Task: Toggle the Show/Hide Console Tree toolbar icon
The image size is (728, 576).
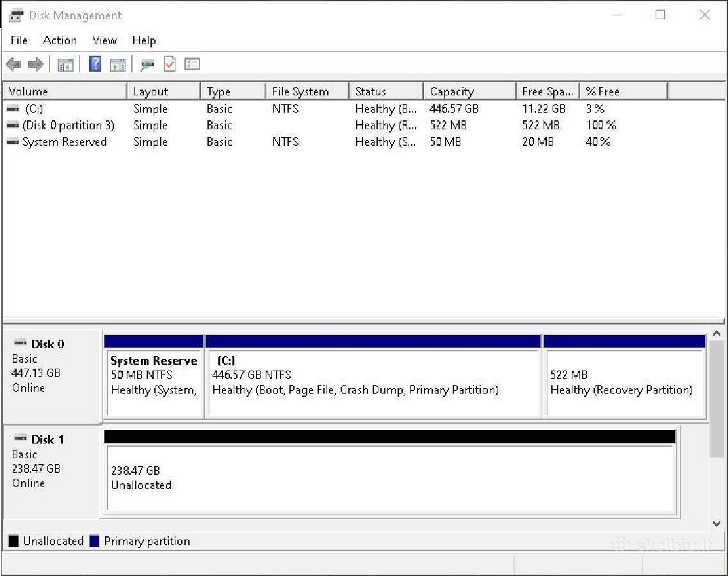Action: click(65, 65)
